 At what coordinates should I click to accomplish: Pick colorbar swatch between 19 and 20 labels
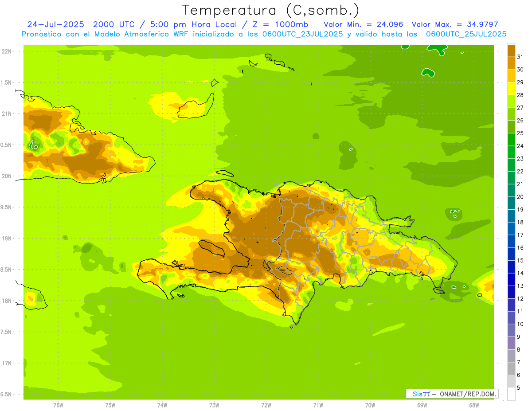[x=511, y=203]
